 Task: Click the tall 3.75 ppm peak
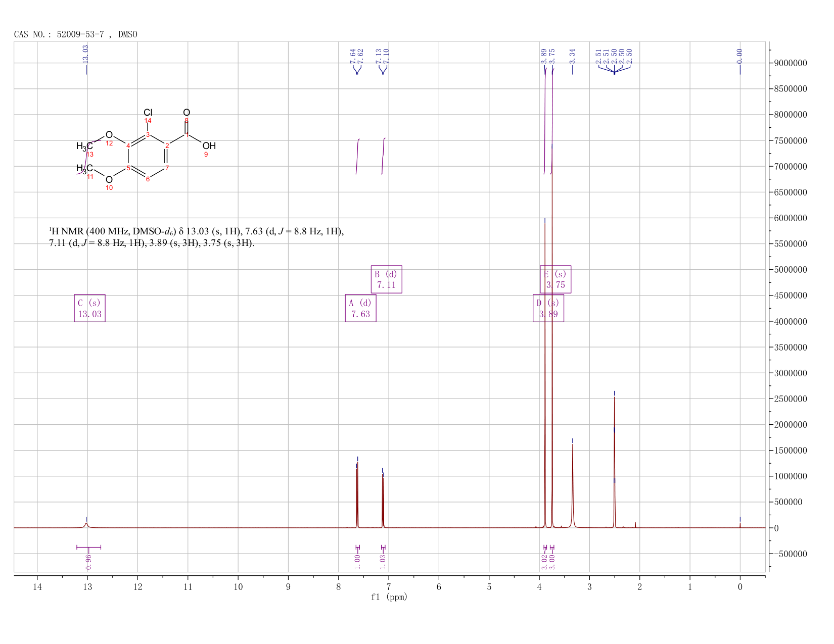click(552, 333)
